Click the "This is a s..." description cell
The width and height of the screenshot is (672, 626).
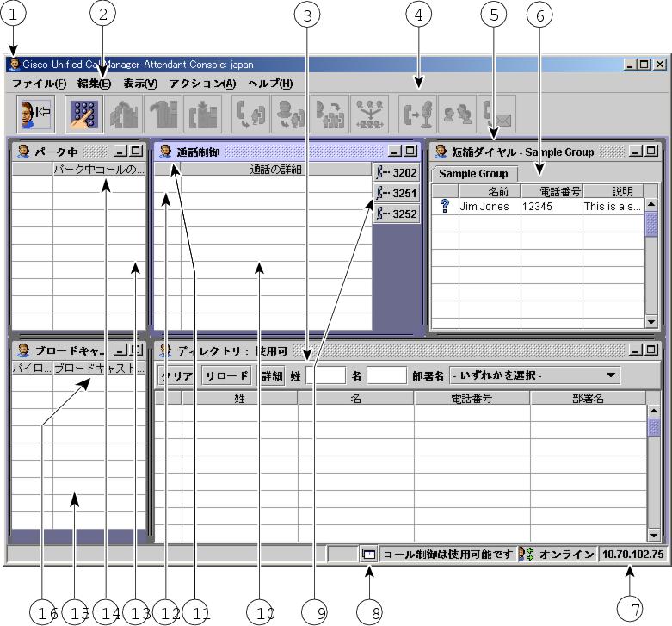613,207
